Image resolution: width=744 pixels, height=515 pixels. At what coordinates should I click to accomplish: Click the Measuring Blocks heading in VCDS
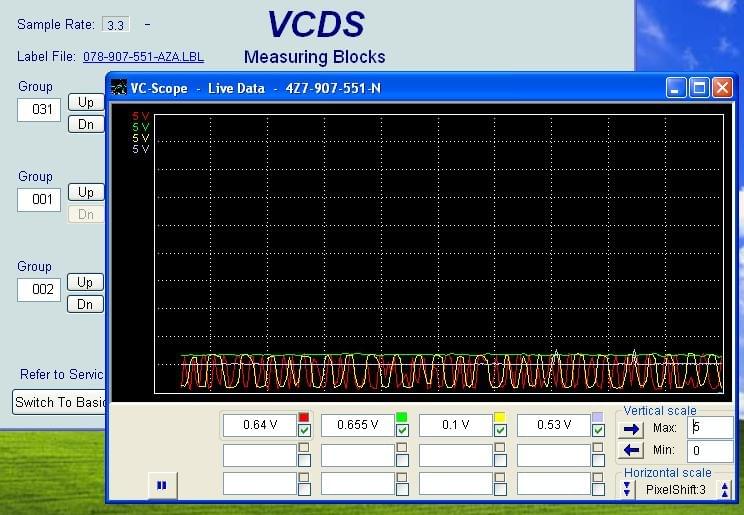315,57
